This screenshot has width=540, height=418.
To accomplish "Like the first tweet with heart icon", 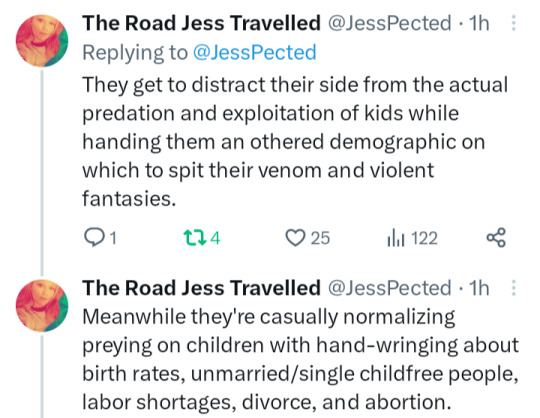I will [x=295, y=238].
